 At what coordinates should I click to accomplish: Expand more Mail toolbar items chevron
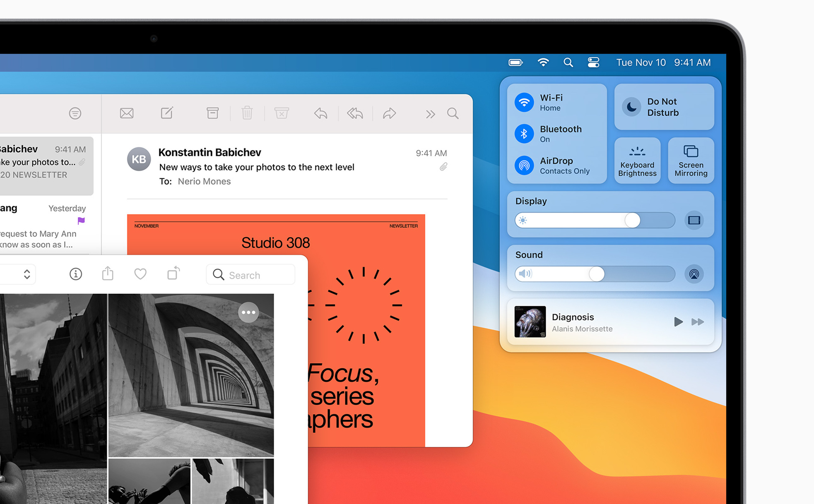click(430, 114)
